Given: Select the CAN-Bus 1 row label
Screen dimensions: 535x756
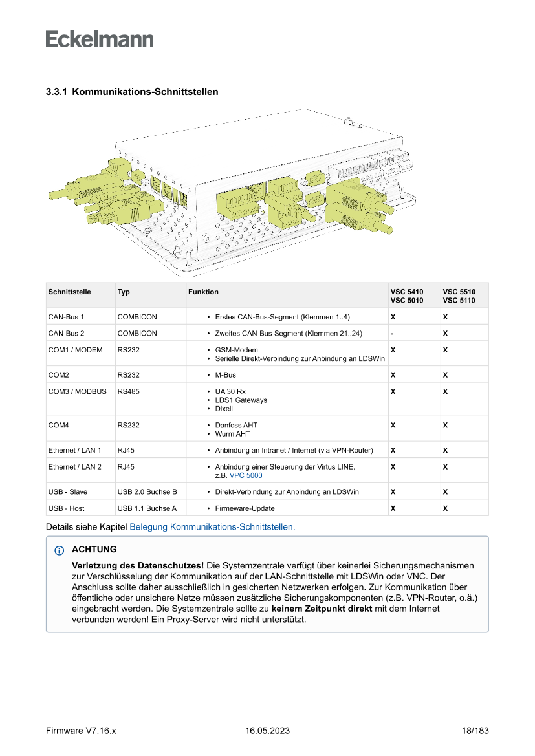Looking at the screenshot, I should (66, 318).
